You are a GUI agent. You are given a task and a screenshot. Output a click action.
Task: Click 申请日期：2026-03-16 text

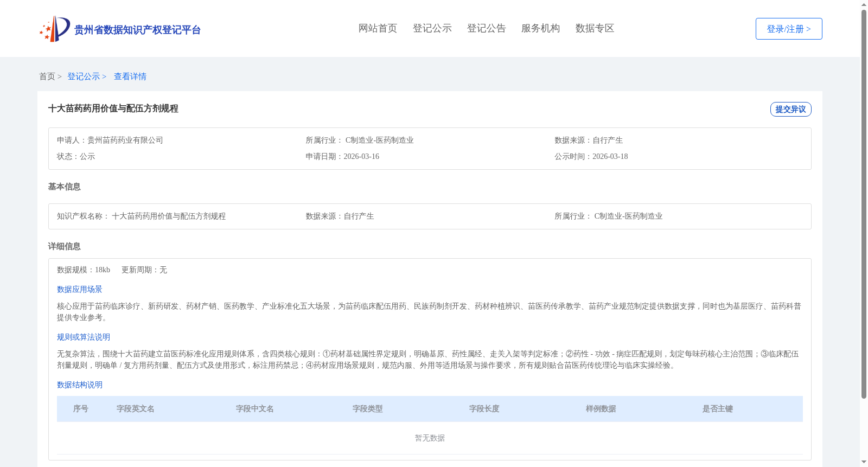click(342, 156)
